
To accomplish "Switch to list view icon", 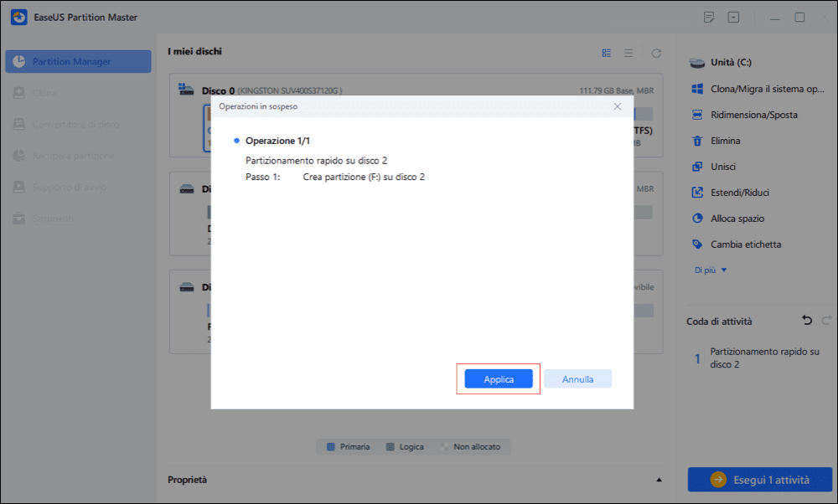I will tap(628, 53).
